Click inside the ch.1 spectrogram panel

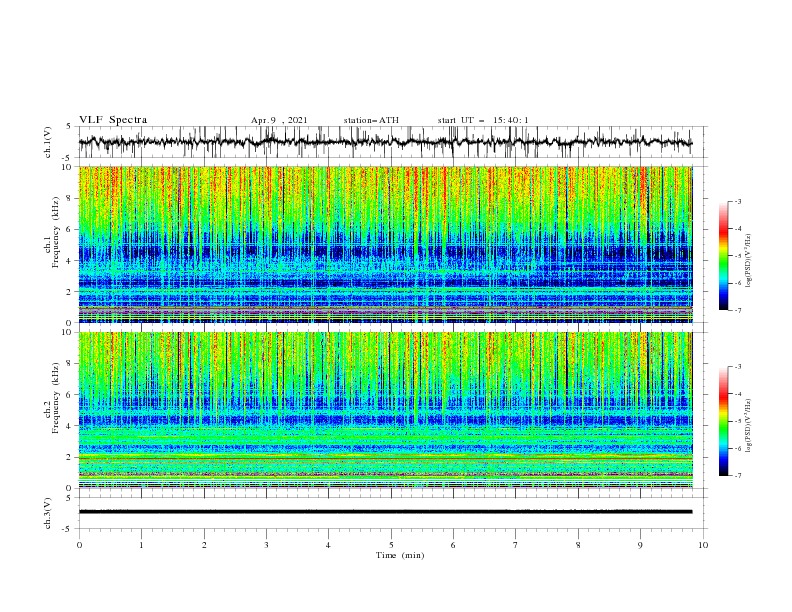click(385, 245)
